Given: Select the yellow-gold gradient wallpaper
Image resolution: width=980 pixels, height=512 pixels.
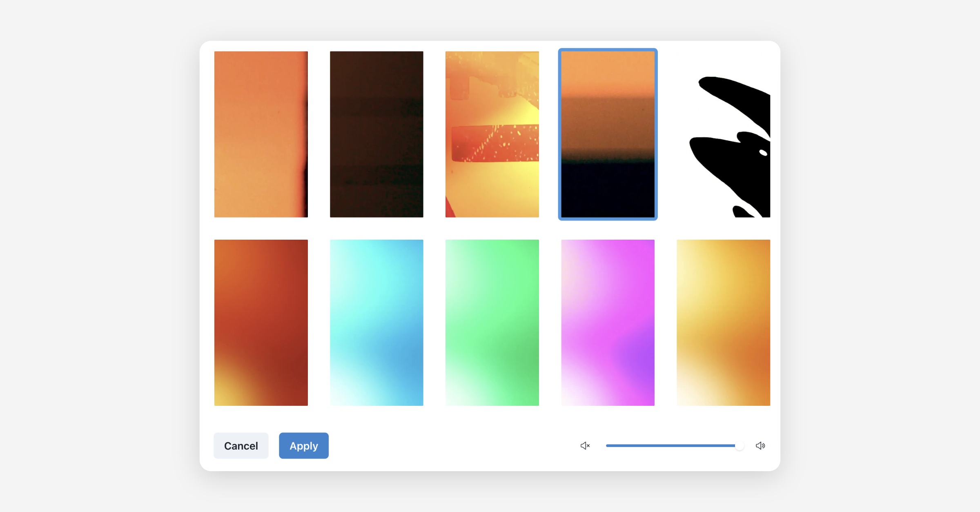Looking at the screenshot, I should coord(723,323).
